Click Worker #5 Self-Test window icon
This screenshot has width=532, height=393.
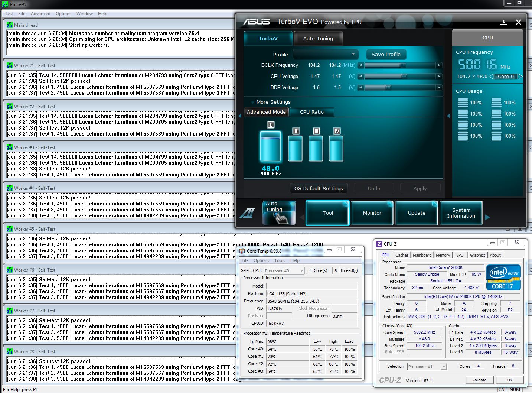pyautogui.click(x=10, y=229)
